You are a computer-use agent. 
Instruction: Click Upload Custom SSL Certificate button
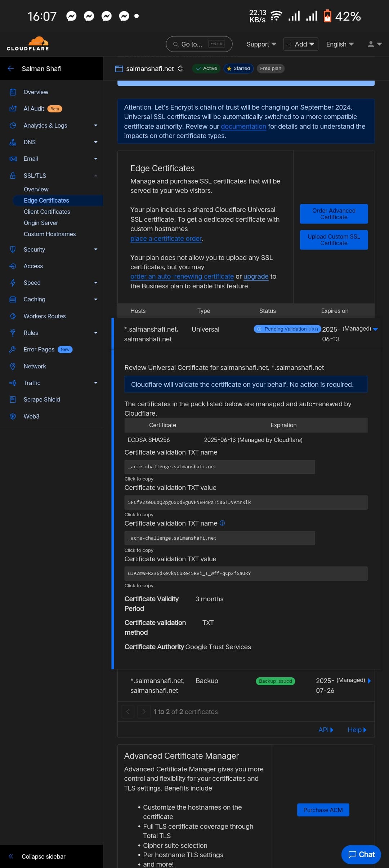(x=334, y=240)
